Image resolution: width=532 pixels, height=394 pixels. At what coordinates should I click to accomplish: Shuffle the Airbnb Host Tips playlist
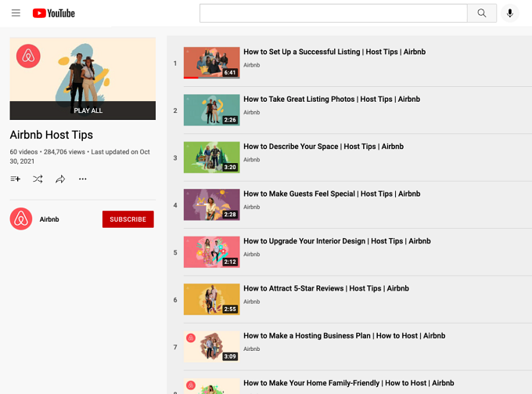[38, 179]
